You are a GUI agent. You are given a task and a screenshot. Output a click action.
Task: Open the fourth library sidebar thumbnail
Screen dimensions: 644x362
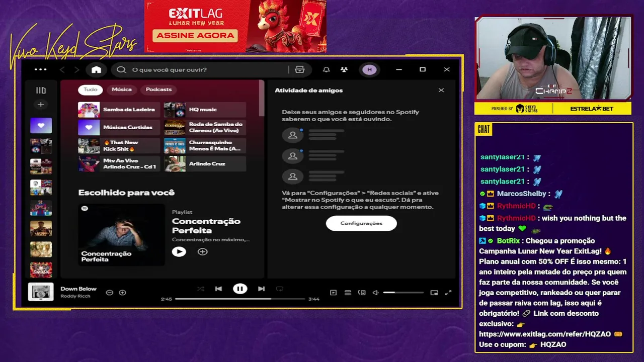tap(41, 188)
